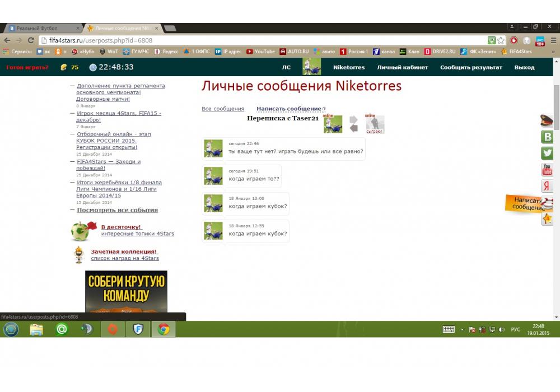Viewport: 560px width, 392px height.
Task: Click the Написать сообщение link
Action: (x=288, y=109)
